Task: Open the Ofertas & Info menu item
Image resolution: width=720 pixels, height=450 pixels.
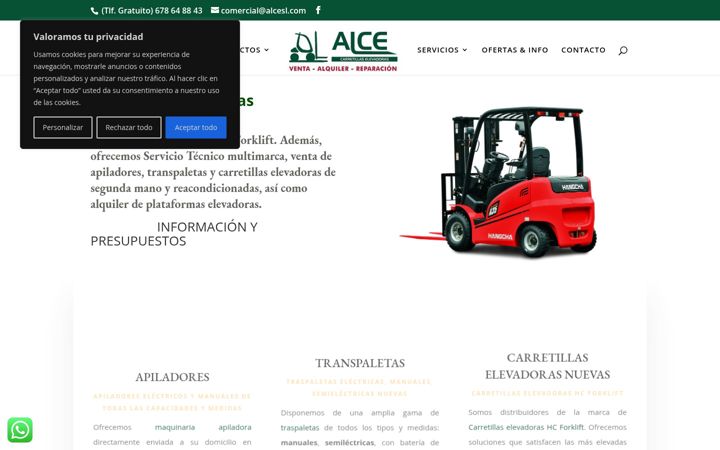Action: [515, 50]
